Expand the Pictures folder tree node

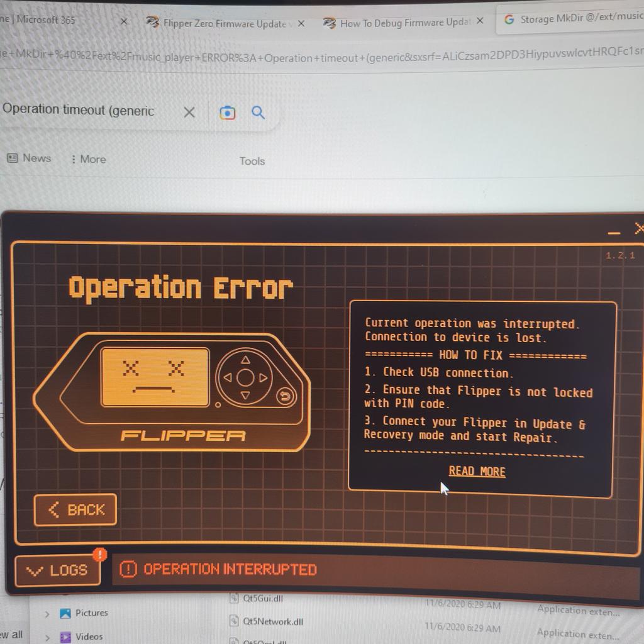(x=47, y=613)
